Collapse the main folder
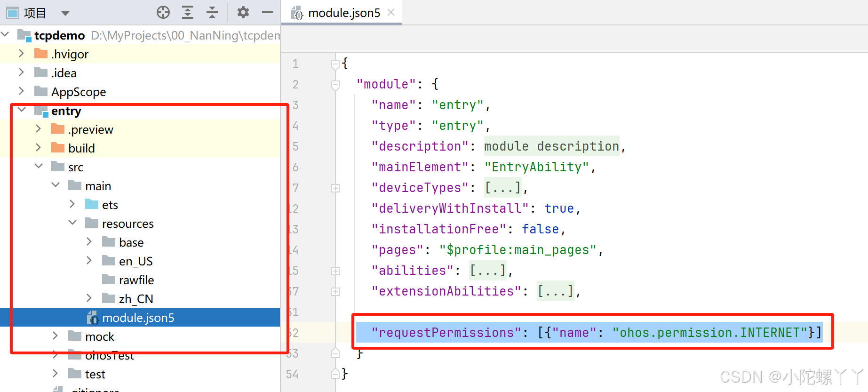This screenshot has height=392, width=868. coord(56,185)
